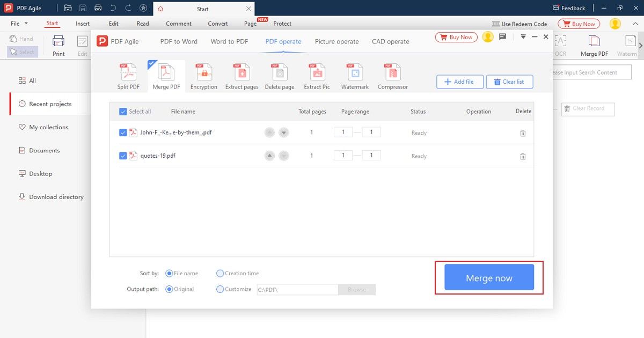The width and height of the screenshot is (644, 338).
Task: Click Merge PDF in the main window ribbon
Action: 595,46
